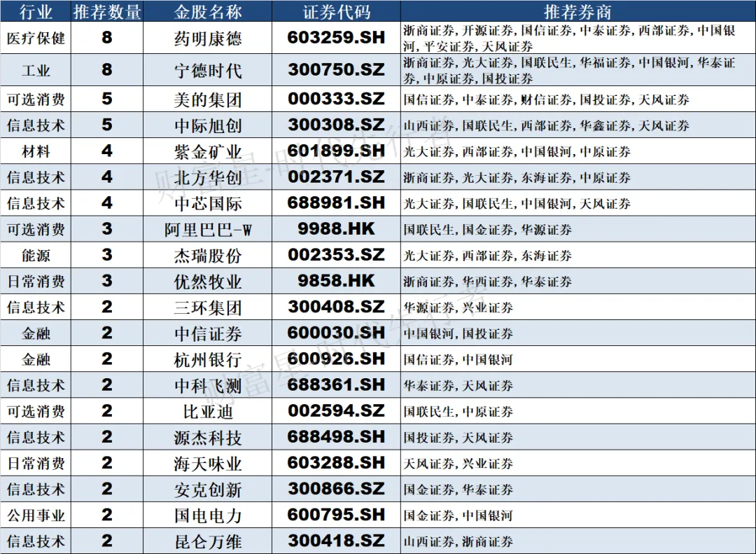
Task: Click the 金股名称 column header
Action: click(207, 11)
